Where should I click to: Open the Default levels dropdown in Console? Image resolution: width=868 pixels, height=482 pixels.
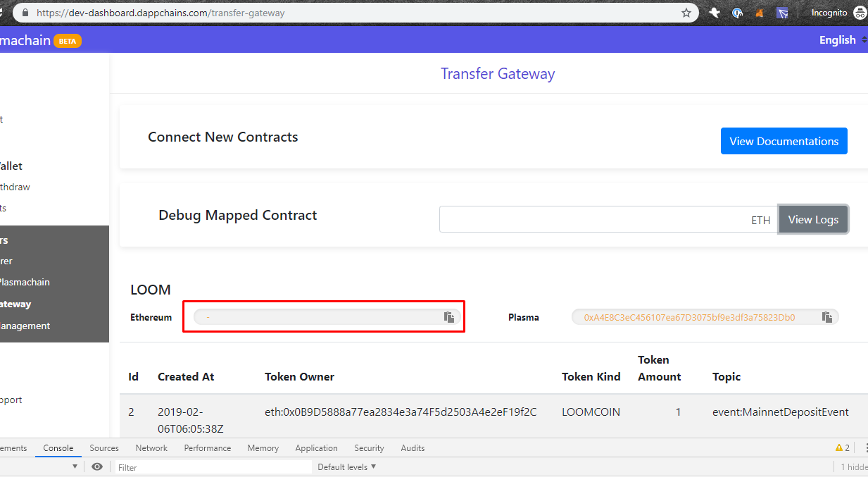pyautogui.click(x=346, y=466)
